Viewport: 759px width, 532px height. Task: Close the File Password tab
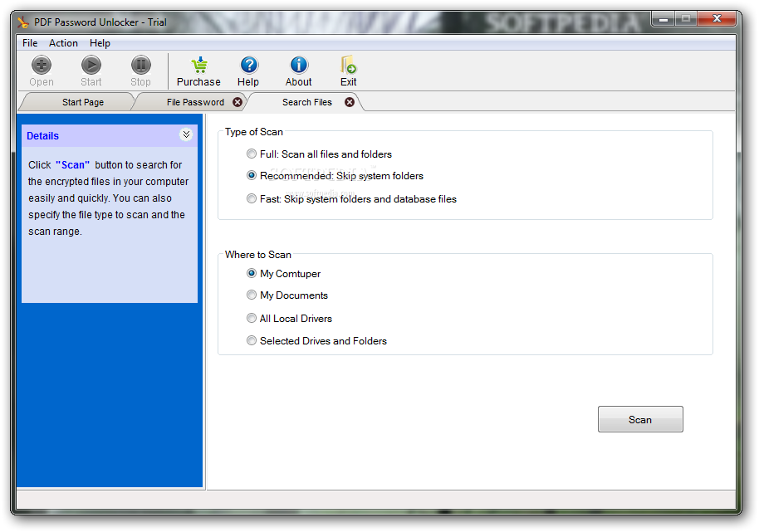pos(237,102)
